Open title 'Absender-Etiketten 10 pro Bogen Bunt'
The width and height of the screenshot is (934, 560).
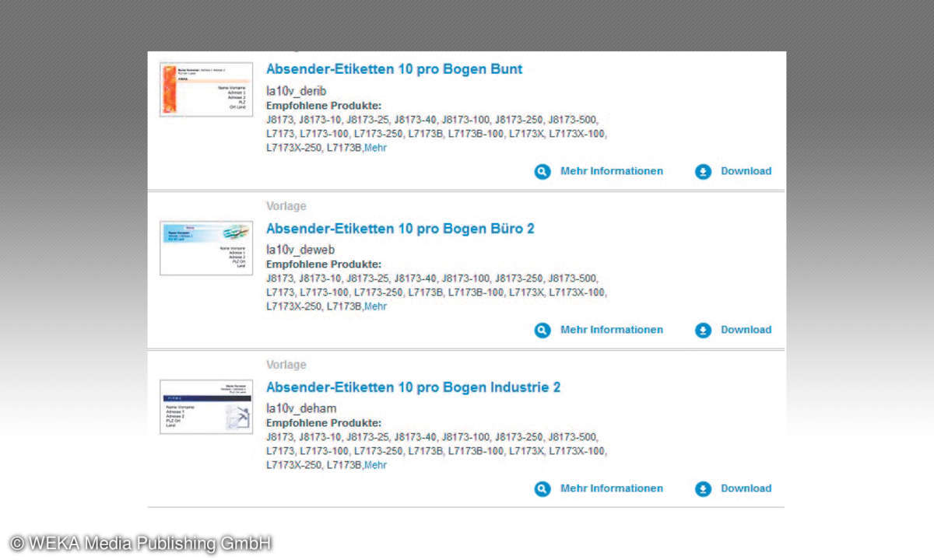(394, 69)
